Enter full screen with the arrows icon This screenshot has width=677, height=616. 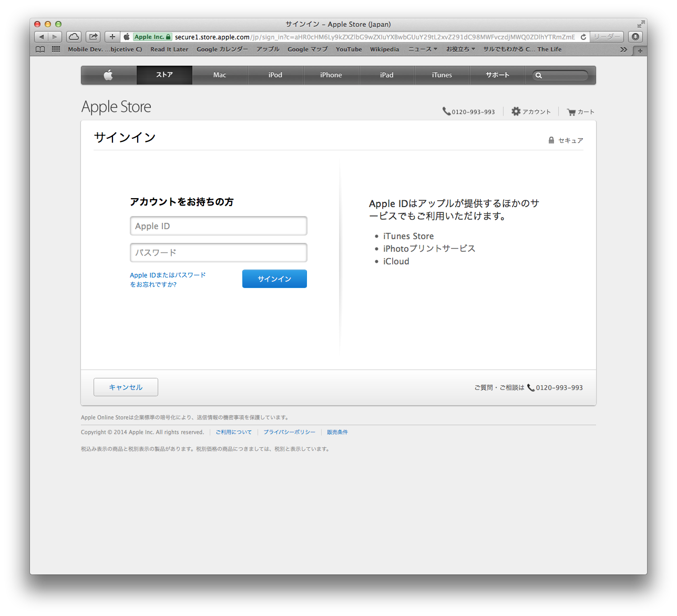click(x=641, y=24)
